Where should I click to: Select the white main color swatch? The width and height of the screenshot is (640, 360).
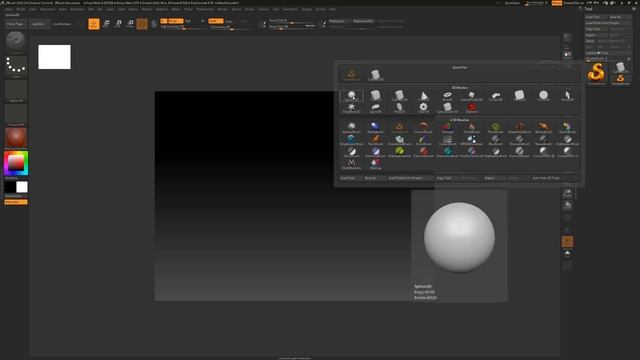click(22, 187)
